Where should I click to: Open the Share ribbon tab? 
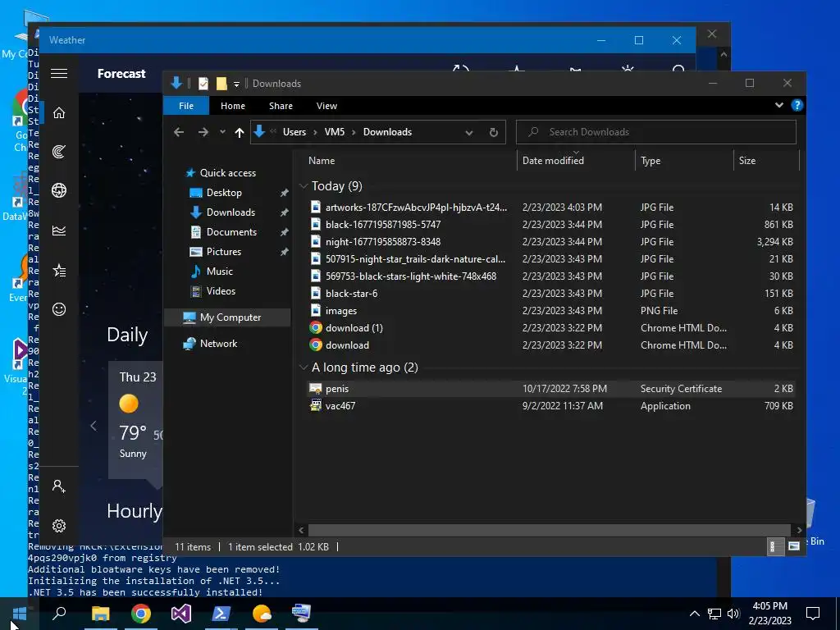click(x=281, y=106)
